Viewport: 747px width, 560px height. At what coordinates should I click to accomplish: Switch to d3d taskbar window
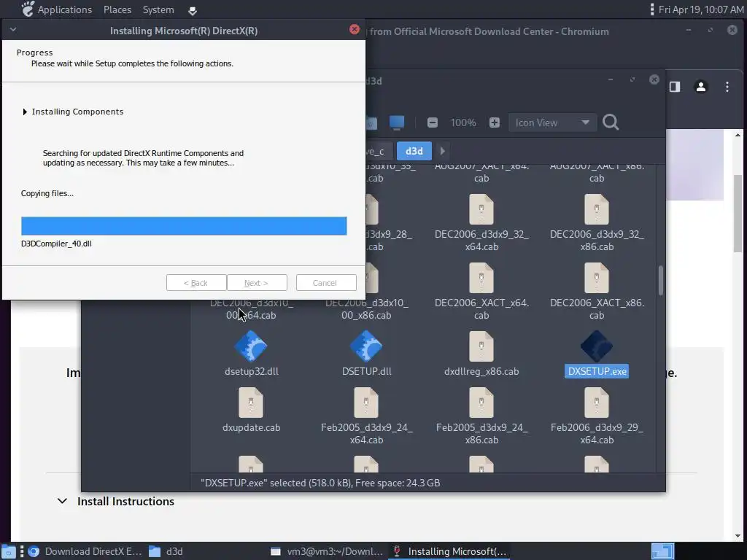point(166,551)
